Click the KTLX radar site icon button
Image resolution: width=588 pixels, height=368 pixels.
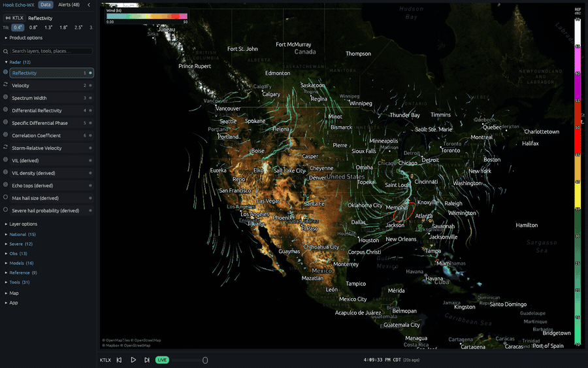click(x=14, y=18)
